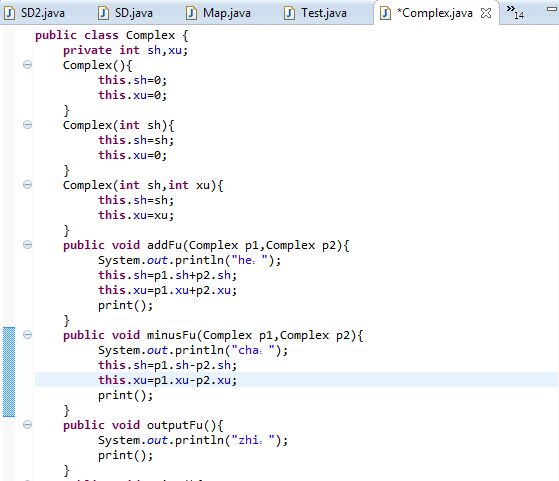
Task: Click 'this.sh=p1.sh+p2.sh;' in addFu
Action: tap(168, 275)
